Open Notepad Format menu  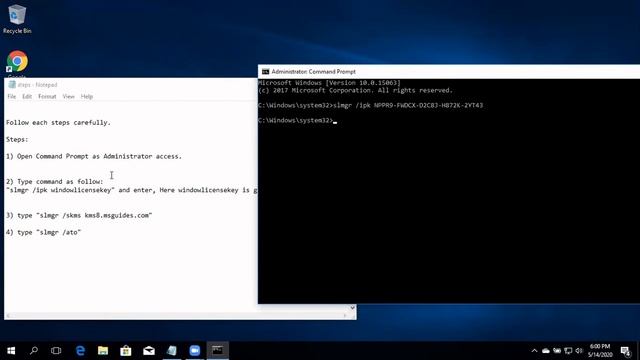coord(47,96)
